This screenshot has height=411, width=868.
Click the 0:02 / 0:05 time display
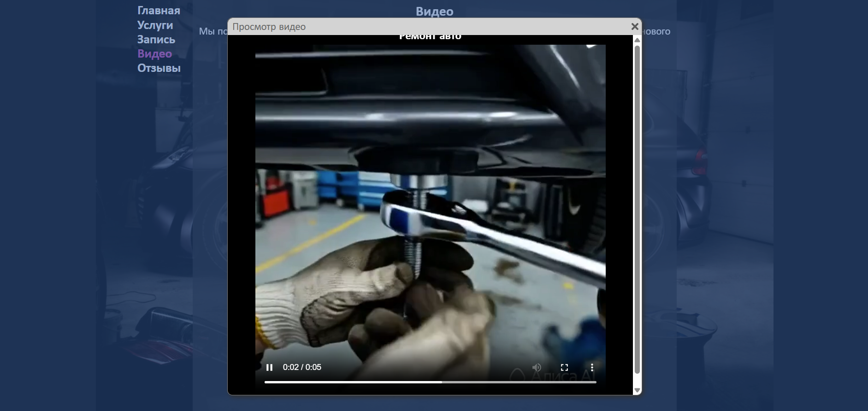point(302,367)
